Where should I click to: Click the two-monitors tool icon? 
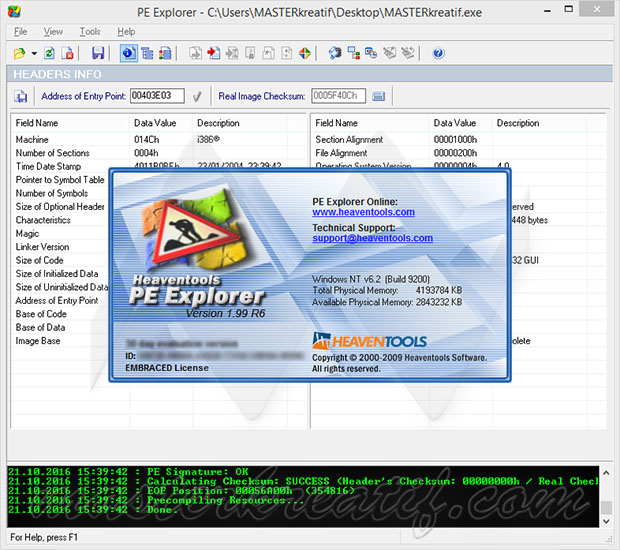(x=371, y=53)
